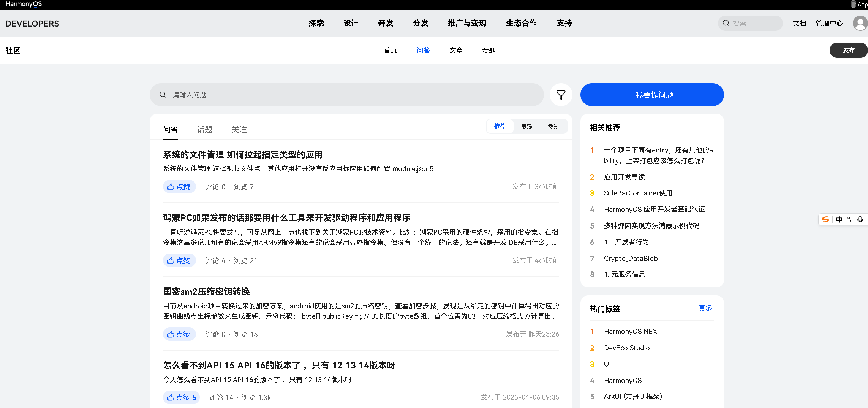Open recommendation Crypto_DataBlob
The image size is (868, 408).
[x=631, y=259]
